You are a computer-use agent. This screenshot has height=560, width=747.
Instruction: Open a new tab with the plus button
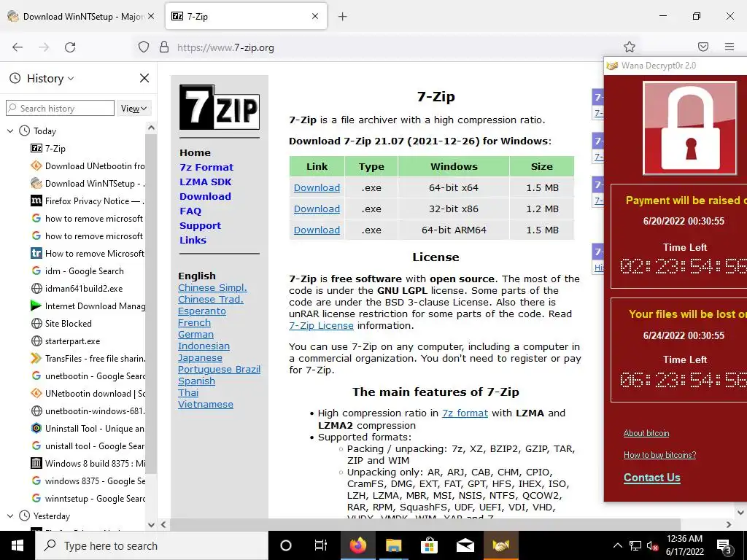[343, 17]
